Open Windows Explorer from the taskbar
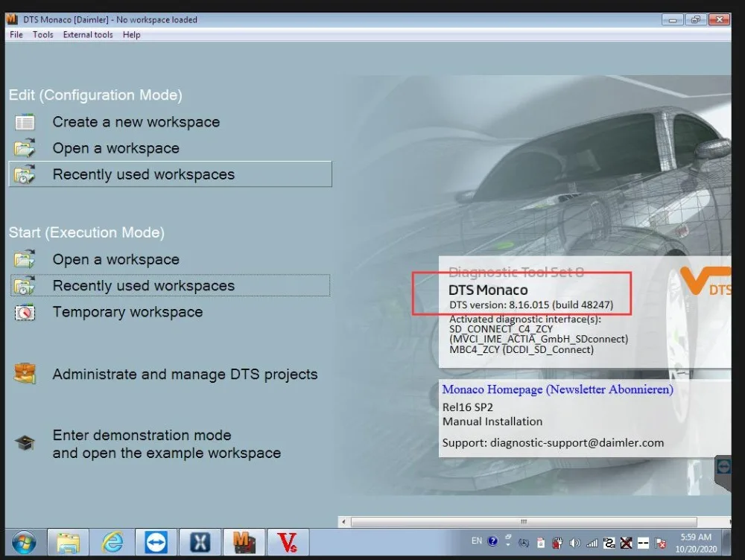Image resolution: width=745 pixels, height=560 pixels. click(x=69, y=542)
